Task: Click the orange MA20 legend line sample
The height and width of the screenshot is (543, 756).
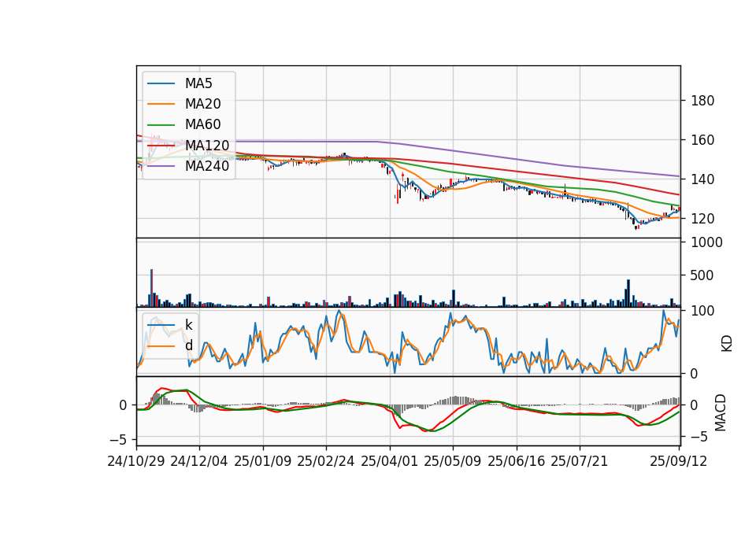Action: tap(161, 105)
